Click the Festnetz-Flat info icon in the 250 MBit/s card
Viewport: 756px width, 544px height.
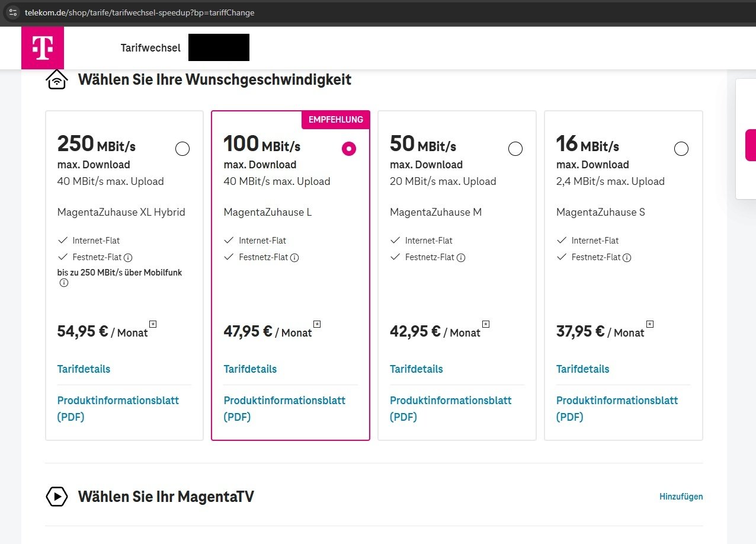pos(128,257)
